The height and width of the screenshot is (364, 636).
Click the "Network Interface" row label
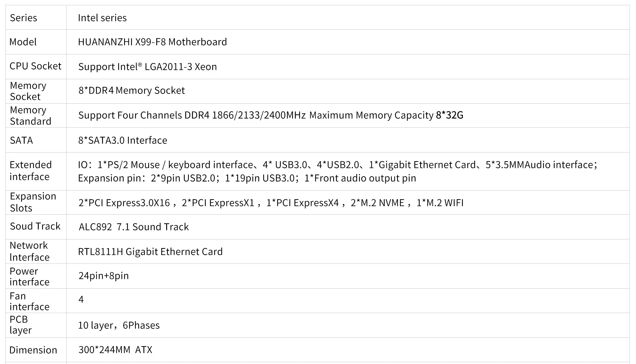click(x=29, y=251)
